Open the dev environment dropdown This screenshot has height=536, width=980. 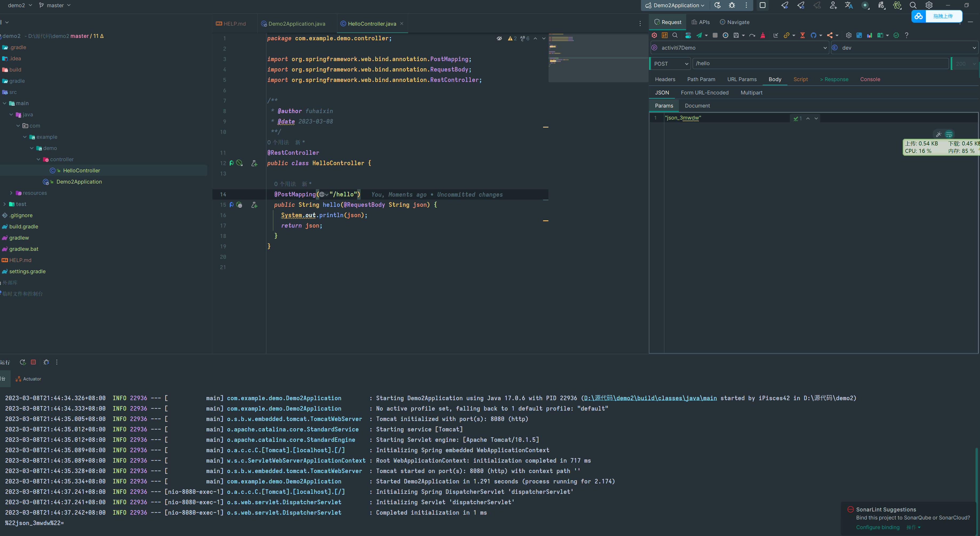904,48
